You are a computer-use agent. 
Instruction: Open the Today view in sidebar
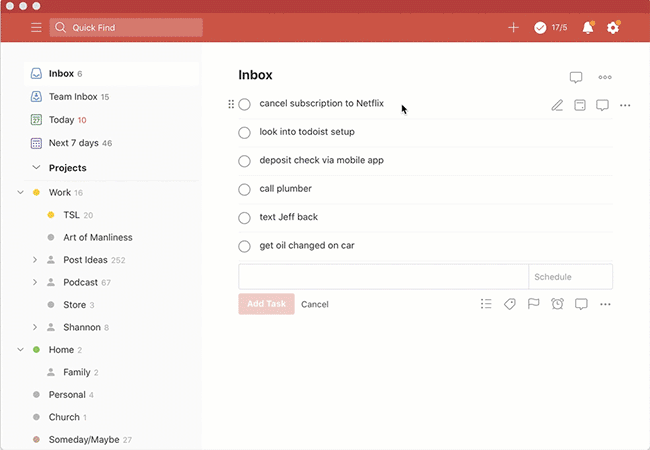[x=58, y=120]
